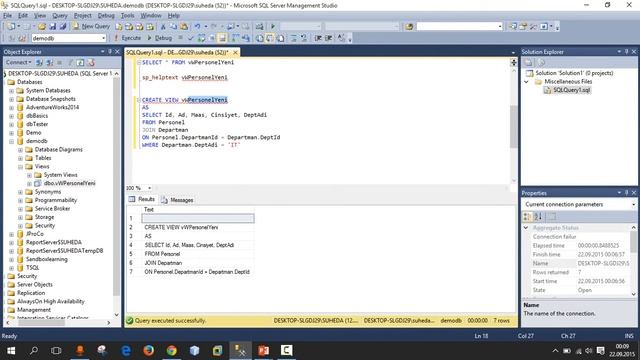Viewport: 640px width, 360px height.
Task: Click the Parse checkmark icon
Action: coord(190,38)
